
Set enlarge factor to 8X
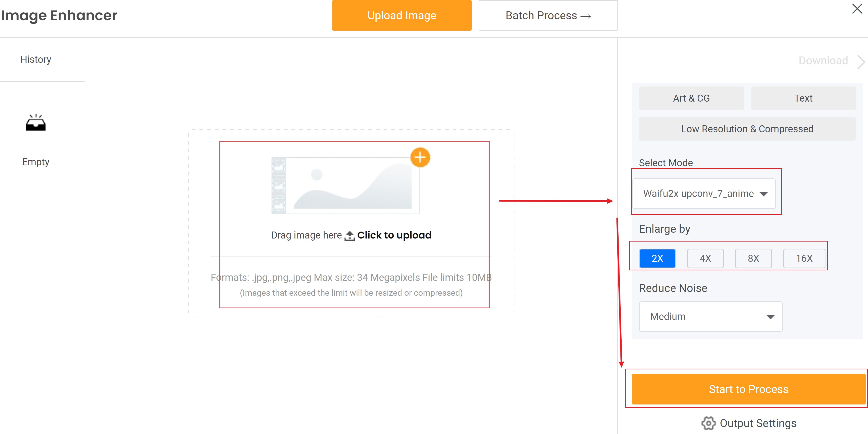pyautogui.click(x=753, y=258)
